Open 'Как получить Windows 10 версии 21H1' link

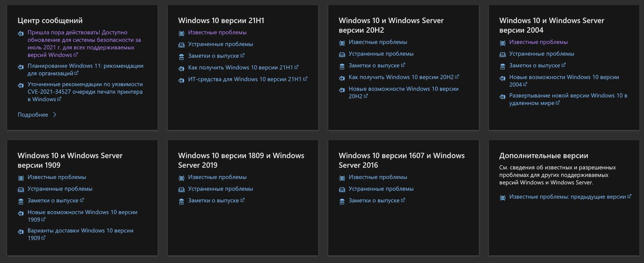point(240,67)
